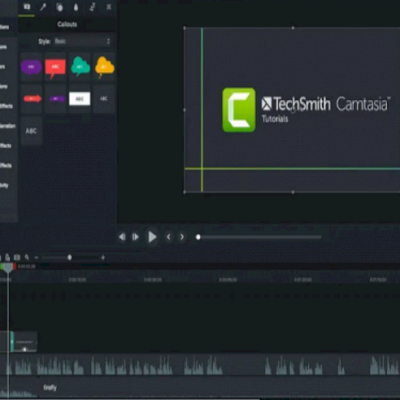Open the Callouts annotation tab

27,7
